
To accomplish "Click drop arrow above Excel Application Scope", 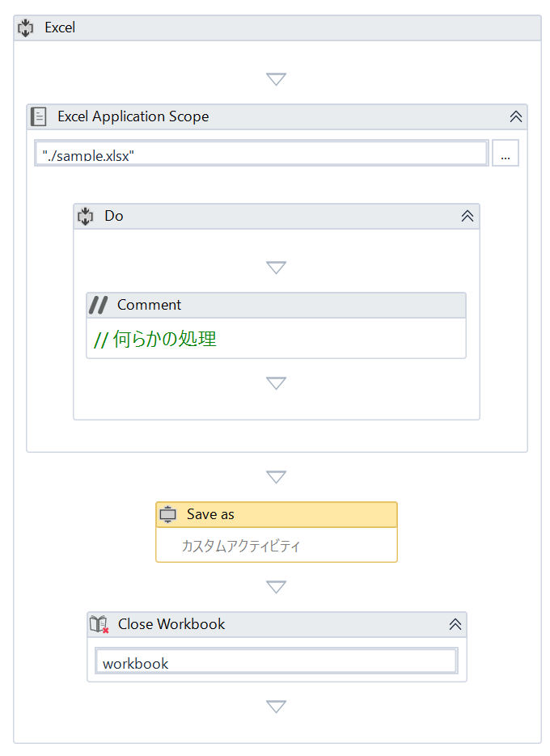I will pyautogui.click(x=277, y=79).
